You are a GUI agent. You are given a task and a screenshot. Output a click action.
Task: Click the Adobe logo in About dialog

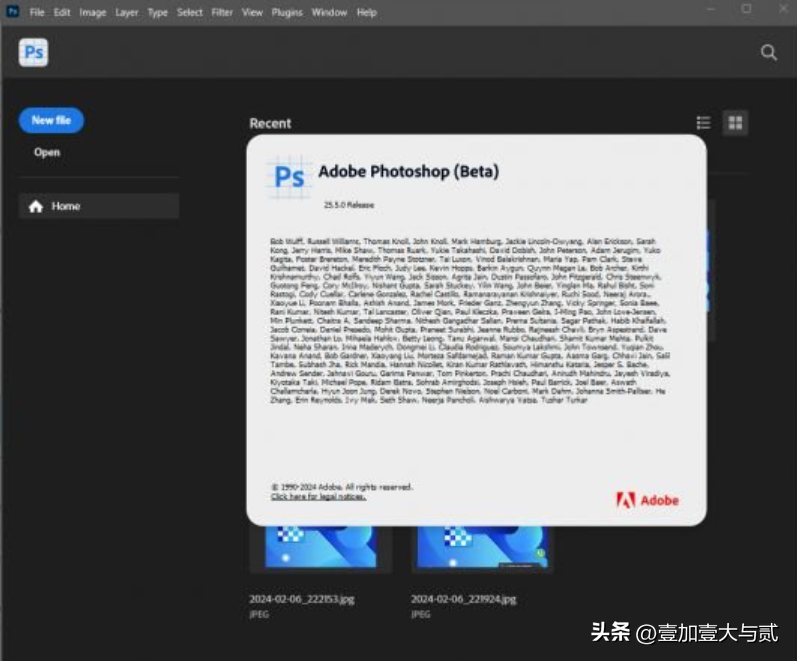647,500
